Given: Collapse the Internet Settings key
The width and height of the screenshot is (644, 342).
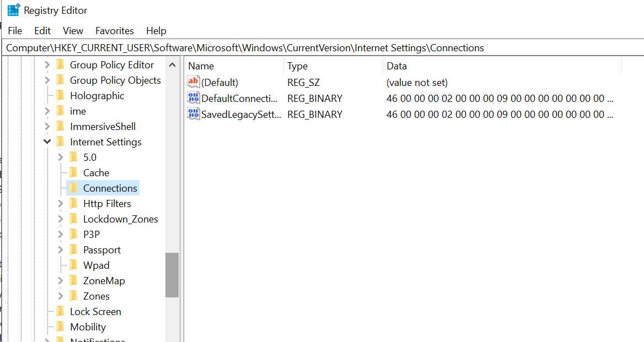Looking at the screenshot, I should [x=47, y=142].
